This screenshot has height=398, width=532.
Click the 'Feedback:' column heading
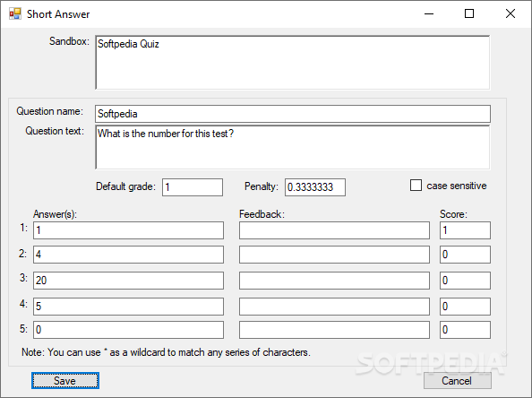[x=262, y=214]
